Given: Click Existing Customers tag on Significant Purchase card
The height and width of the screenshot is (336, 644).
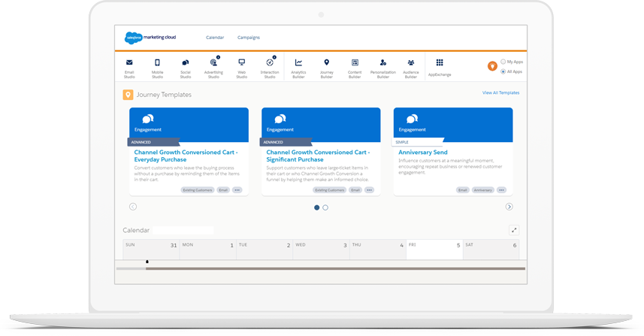Looking at the screenshot, I should pos(330,190).
